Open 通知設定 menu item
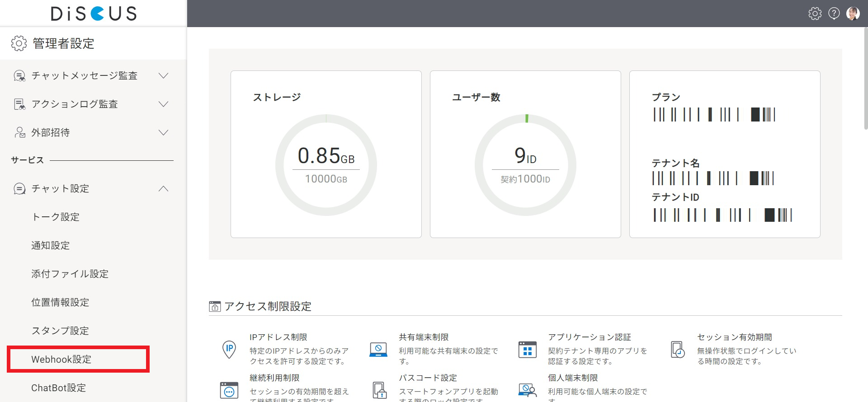The image size is (868, 402). coord(51,246)
